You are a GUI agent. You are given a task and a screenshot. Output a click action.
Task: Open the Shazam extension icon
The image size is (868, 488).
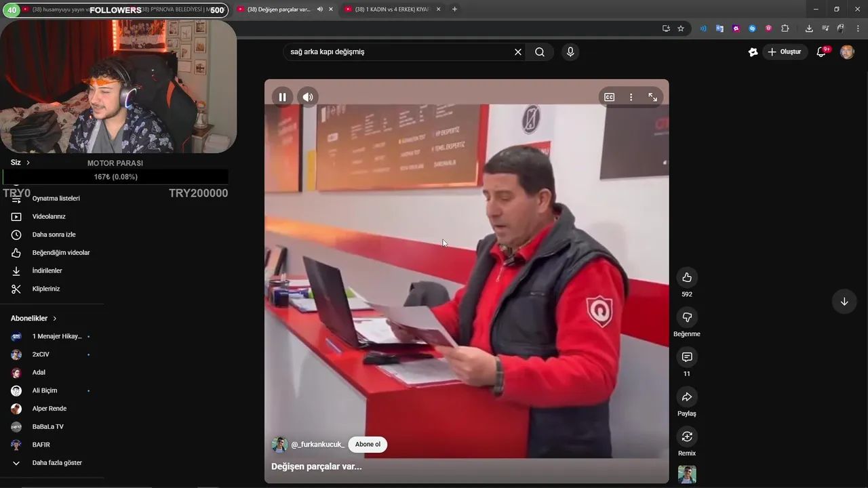[x=752, y=28]
